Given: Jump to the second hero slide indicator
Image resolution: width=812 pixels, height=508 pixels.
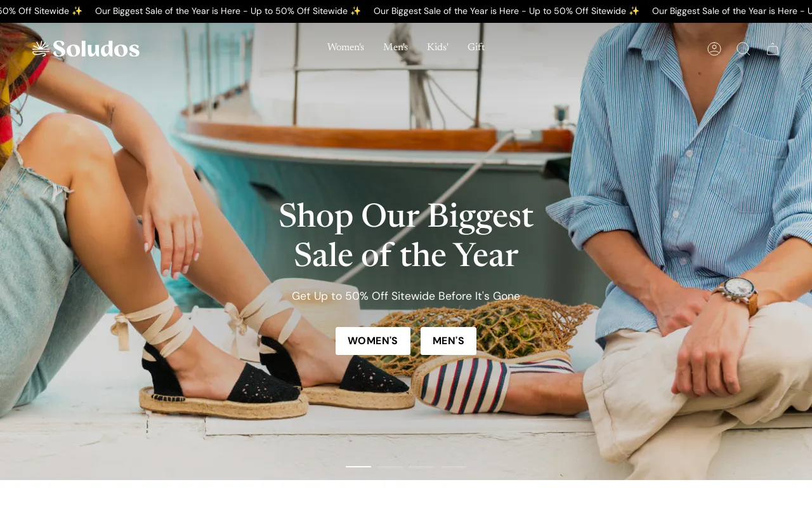Looking at the screenshot, I should click(390, 467).
